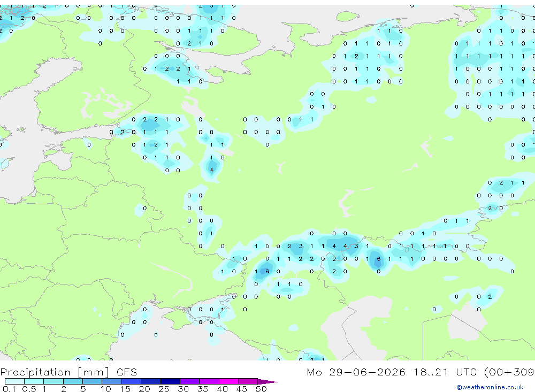The image size is (535, 392).
Task: Click the legend label '35'
Action: coord(203,389)
